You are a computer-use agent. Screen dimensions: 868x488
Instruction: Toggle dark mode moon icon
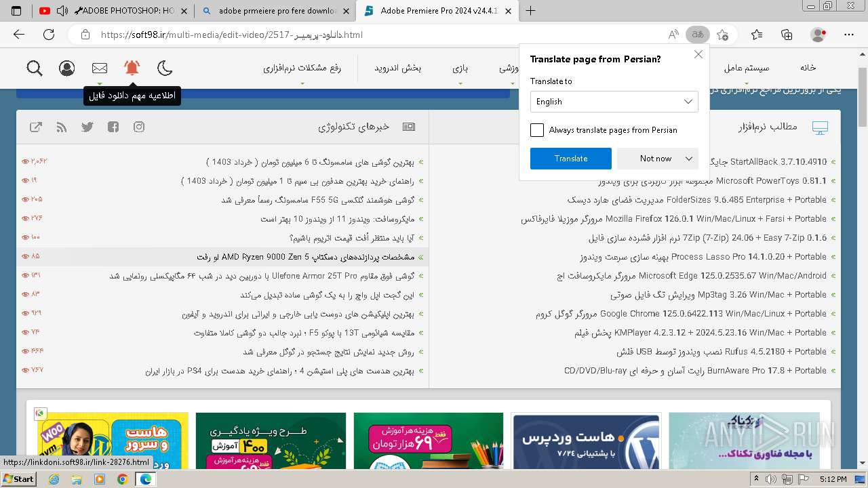pyautogui.click(x=165, y=68)
